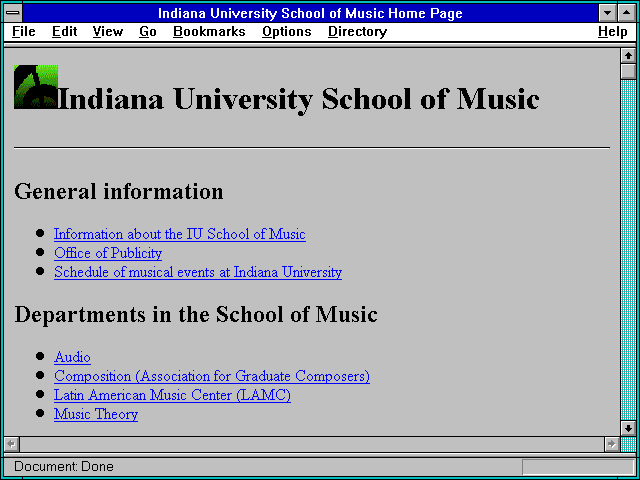The width and height of the screenshot is (640, 480).
Task: Click the horizontal scrollbar right arrow
Action: coord(611,444)
